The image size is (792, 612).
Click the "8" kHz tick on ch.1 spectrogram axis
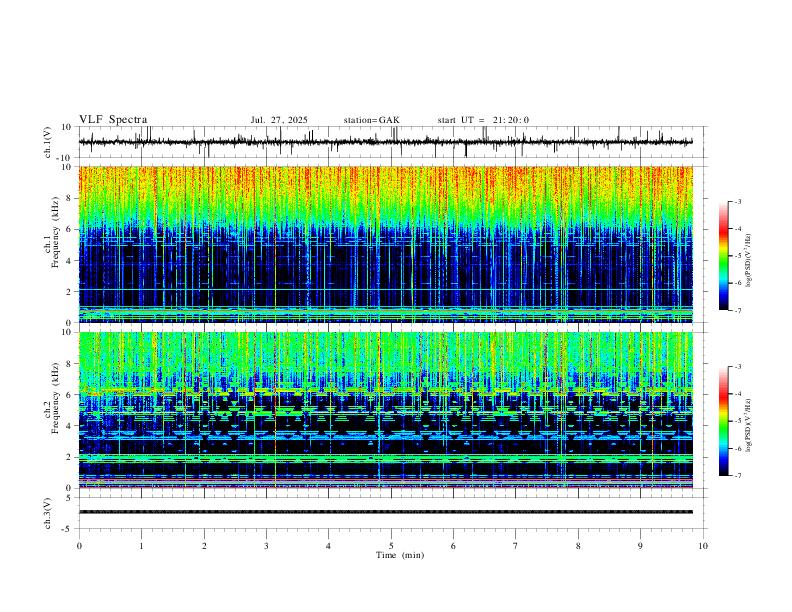(x=70, y=198)
